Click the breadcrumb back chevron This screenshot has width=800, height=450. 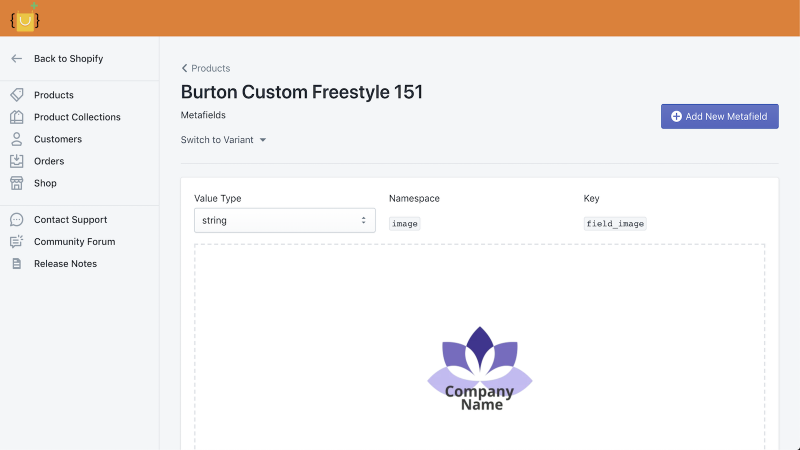184,68
